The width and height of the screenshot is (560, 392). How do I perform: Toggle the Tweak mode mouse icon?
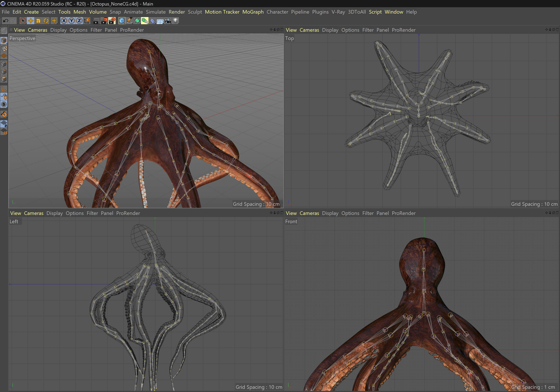[x=4, y=97]
